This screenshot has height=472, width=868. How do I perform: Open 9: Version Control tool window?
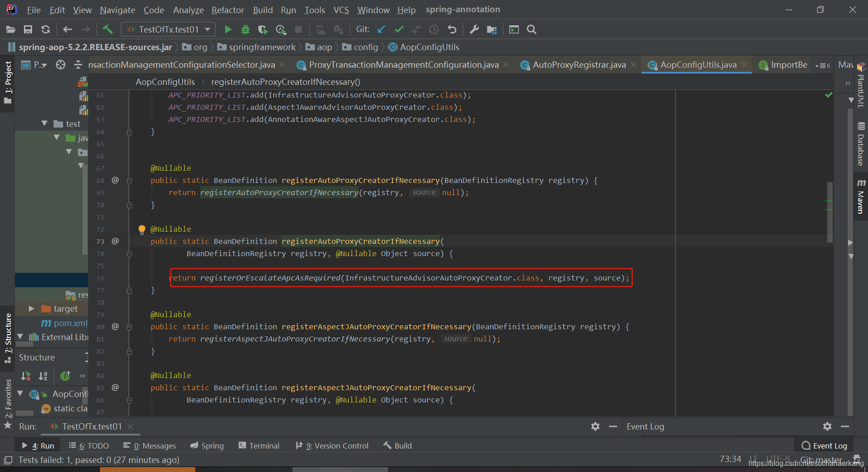332,446
